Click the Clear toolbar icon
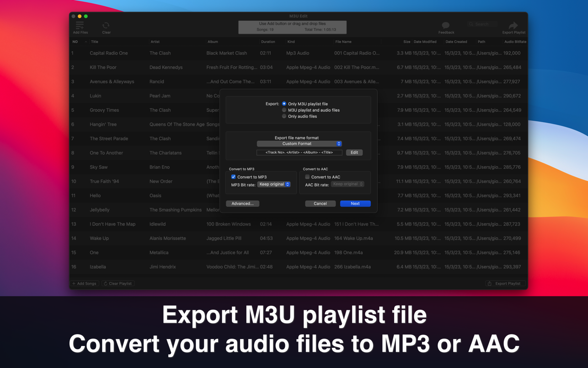This screenshot has width=588, height=368. pos(106,26)
